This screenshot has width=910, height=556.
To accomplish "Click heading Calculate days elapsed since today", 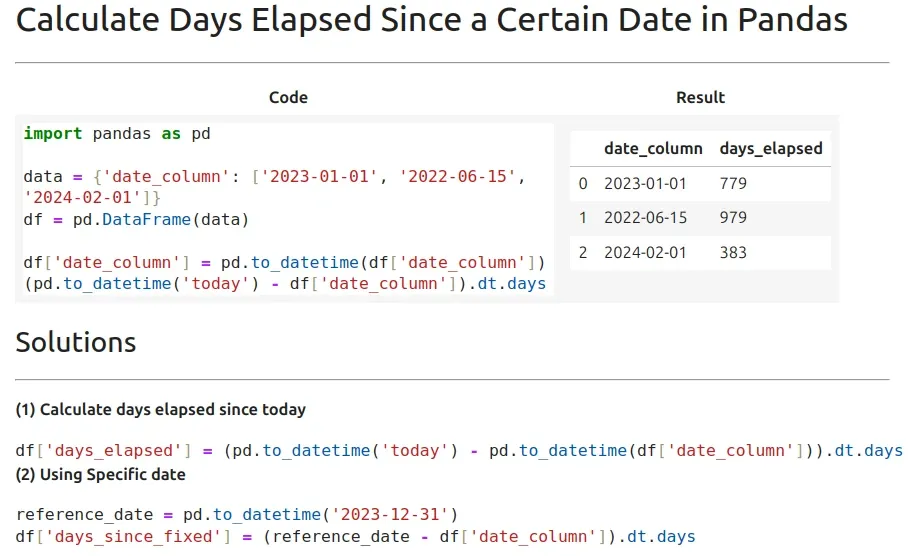I will point(161,409).
